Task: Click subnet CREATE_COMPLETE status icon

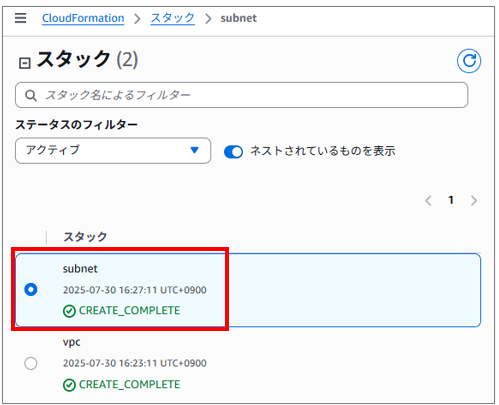Action: click(x=69, y=311)
